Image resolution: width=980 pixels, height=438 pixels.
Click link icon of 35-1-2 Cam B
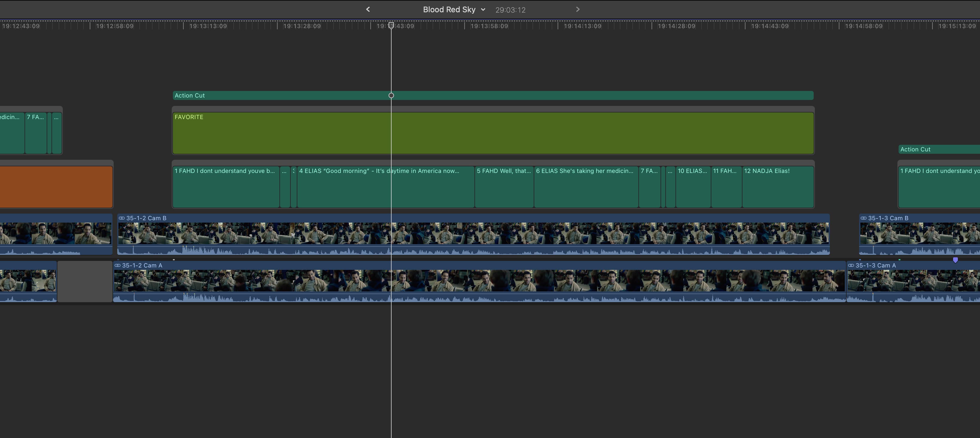122,218
